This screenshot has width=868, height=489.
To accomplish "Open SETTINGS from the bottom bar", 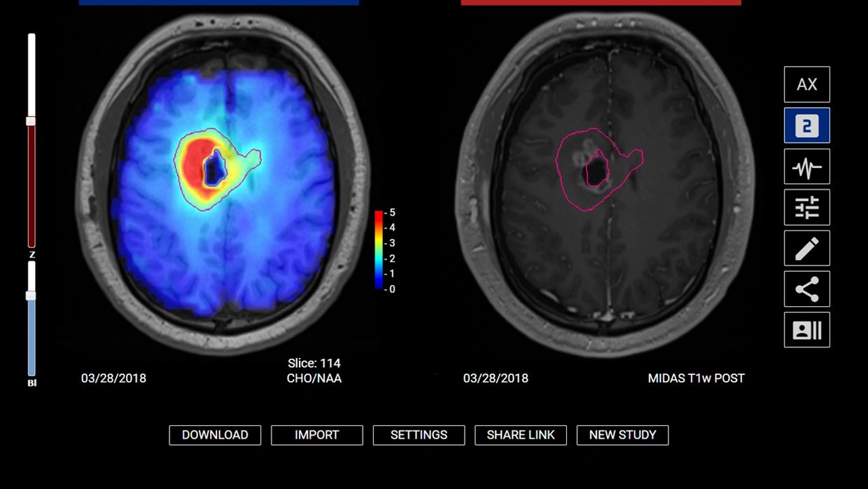I will tap(419, 435).
